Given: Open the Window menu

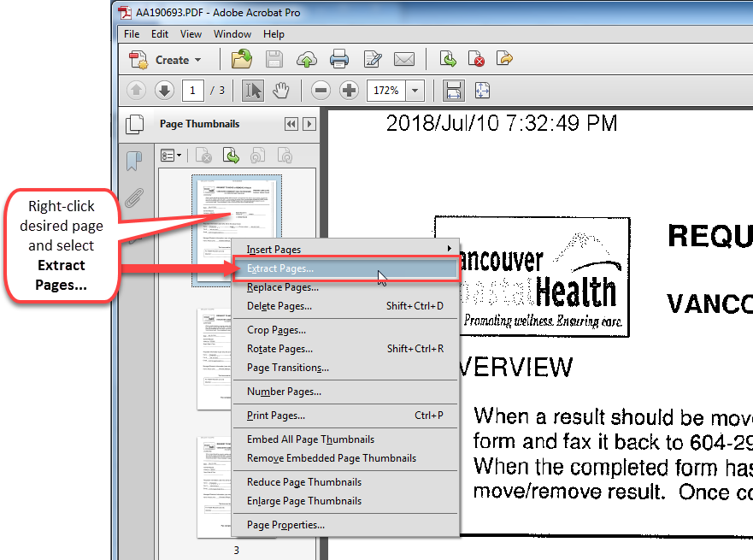Looking at the screenshot, I should tap(232, 34).
